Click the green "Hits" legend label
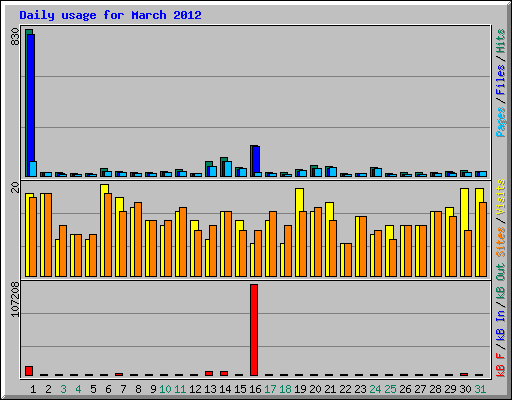Screen dimensions: 512x400 click(x=501, y=41)
